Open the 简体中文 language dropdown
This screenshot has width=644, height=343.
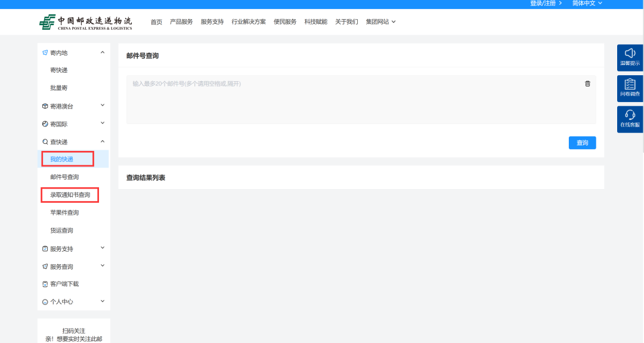click(587, 4)
